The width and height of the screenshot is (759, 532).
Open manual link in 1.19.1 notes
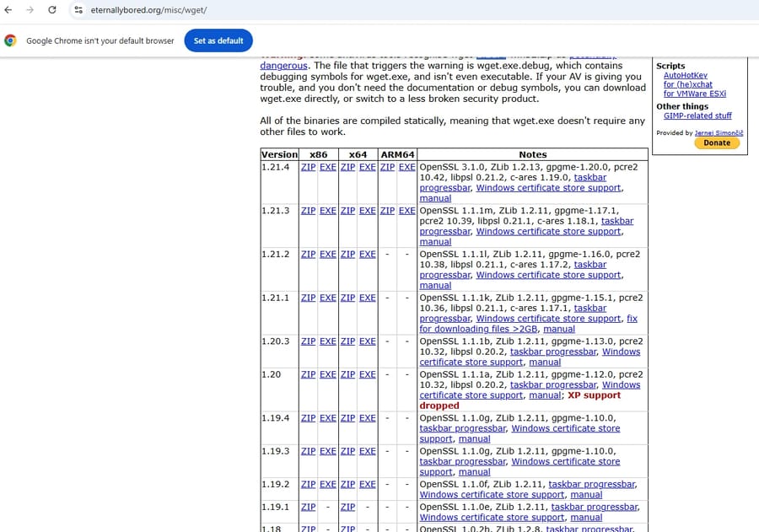[586, 518]
